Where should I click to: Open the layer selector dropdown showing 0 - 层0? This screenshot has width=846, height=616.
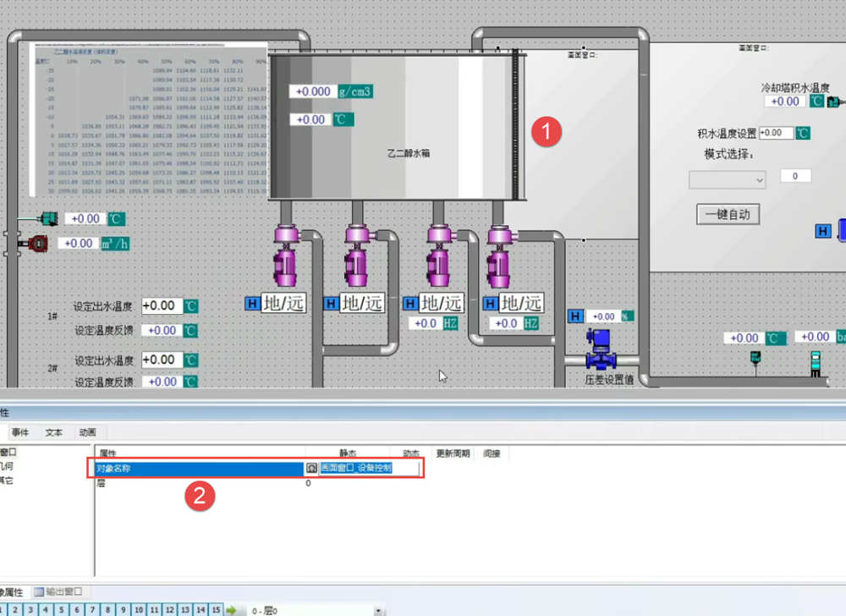tap(315, 610)
